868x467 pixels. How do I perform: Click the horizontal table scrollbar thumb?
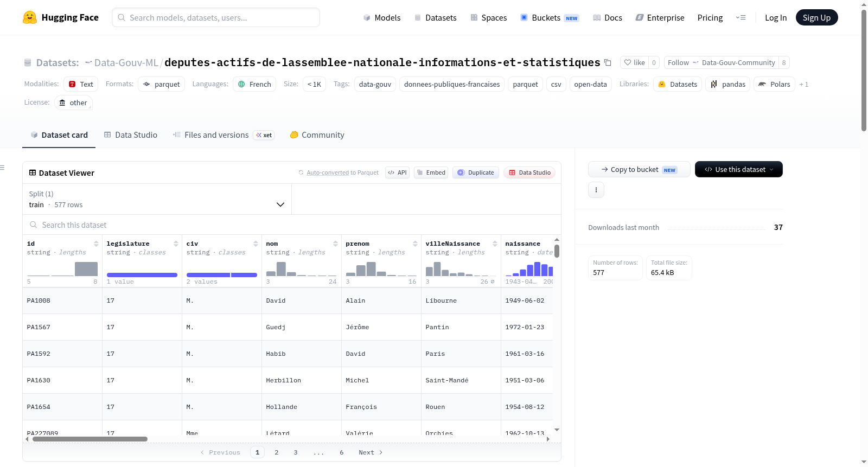coord(90,439)
